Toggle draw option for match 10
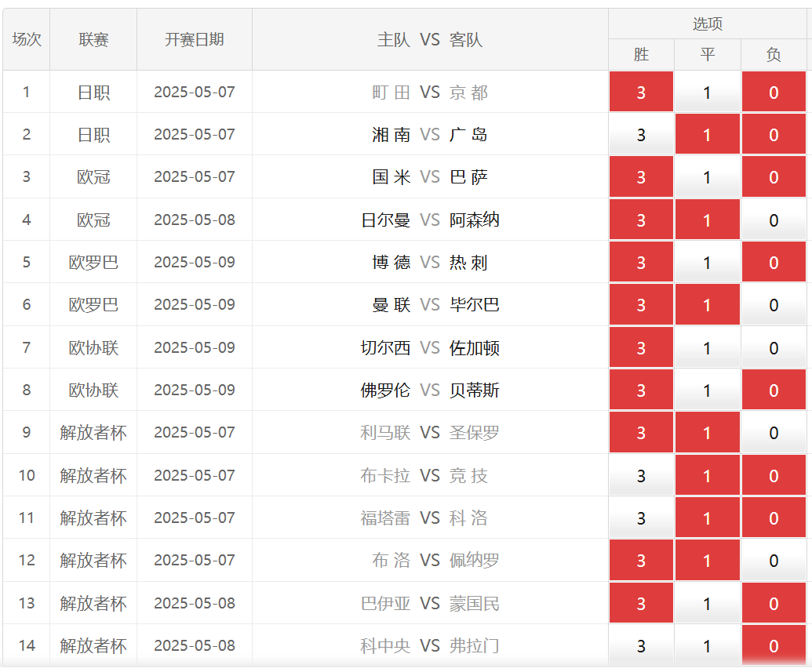 707,476
